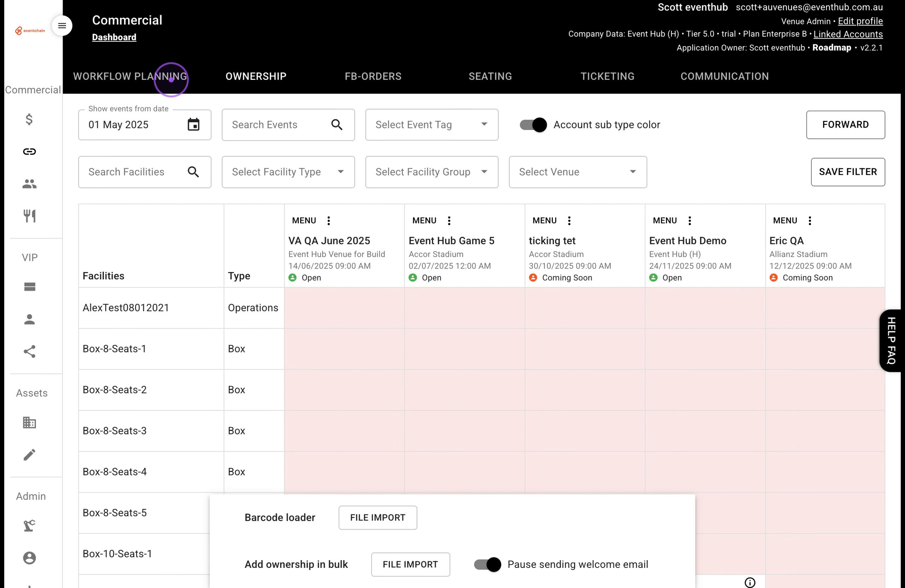Expand the Select Facility Group dropdown

point(432,172)
